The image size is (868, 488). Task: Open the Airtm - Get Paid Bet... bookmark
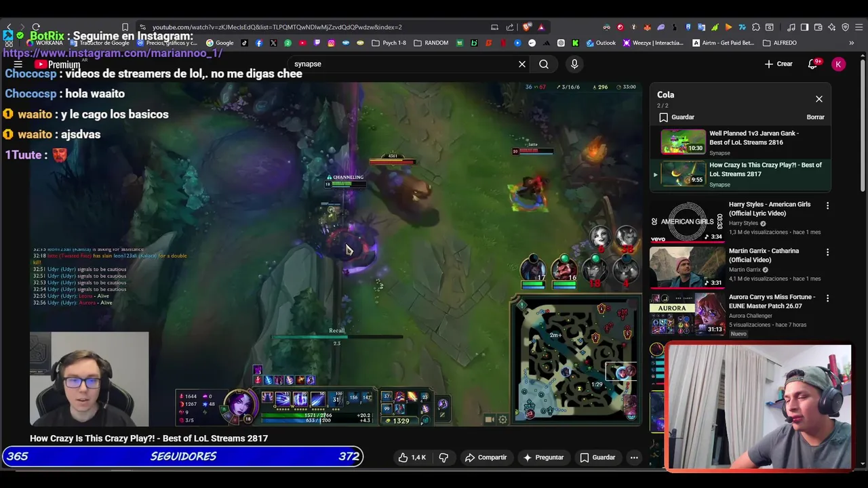pos(724,43)
